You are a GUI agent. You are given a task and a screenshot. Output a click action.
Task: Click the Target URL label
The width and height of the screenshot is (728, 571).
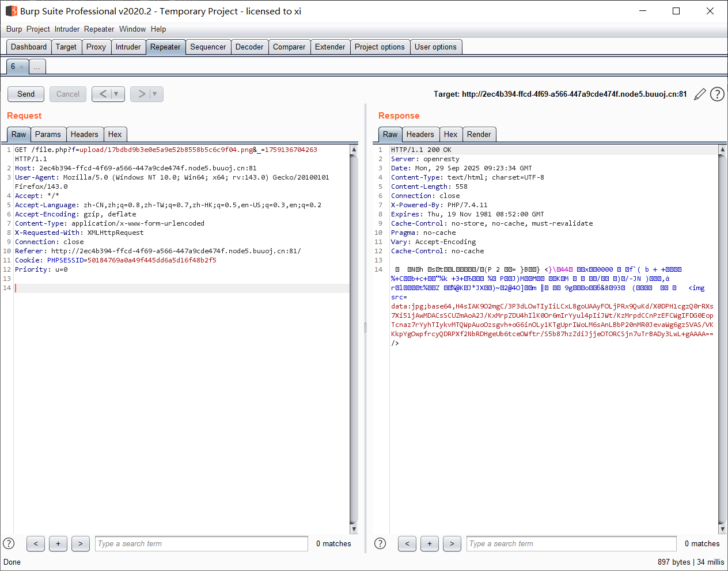pyautogui.click(x=560, y=94)
